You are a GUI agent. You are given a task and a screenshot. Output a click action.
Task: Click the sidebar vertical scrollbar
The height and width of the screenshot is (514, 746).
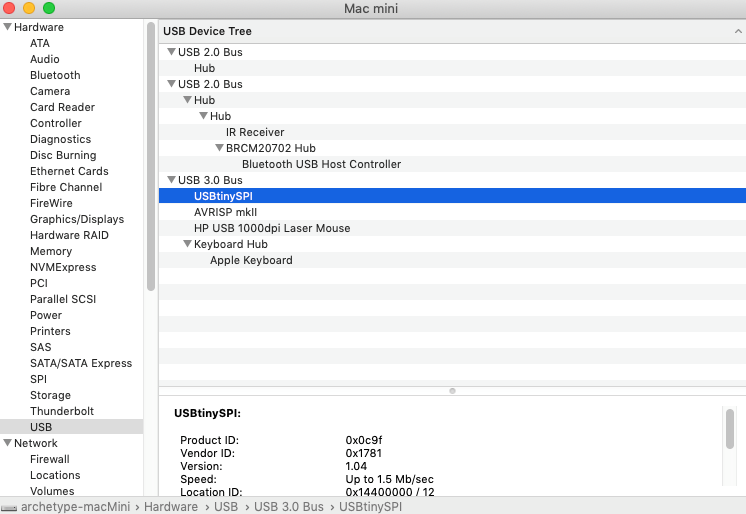point(151,156)
